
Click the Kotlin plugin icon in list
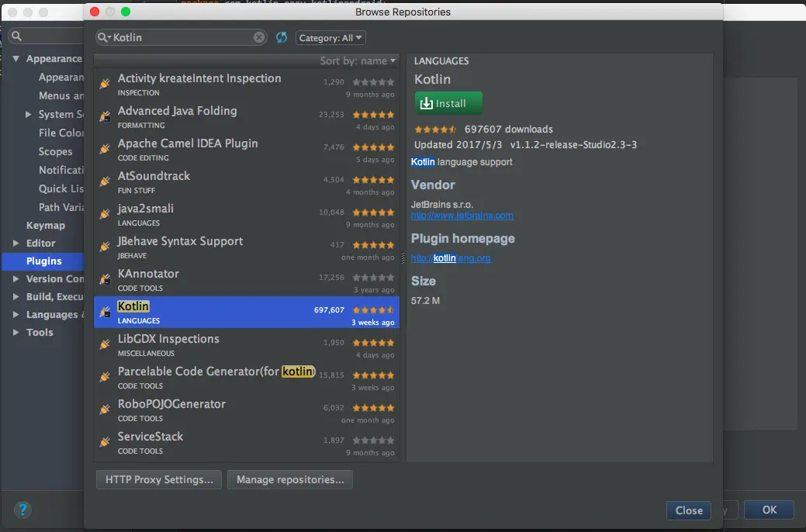105,312
